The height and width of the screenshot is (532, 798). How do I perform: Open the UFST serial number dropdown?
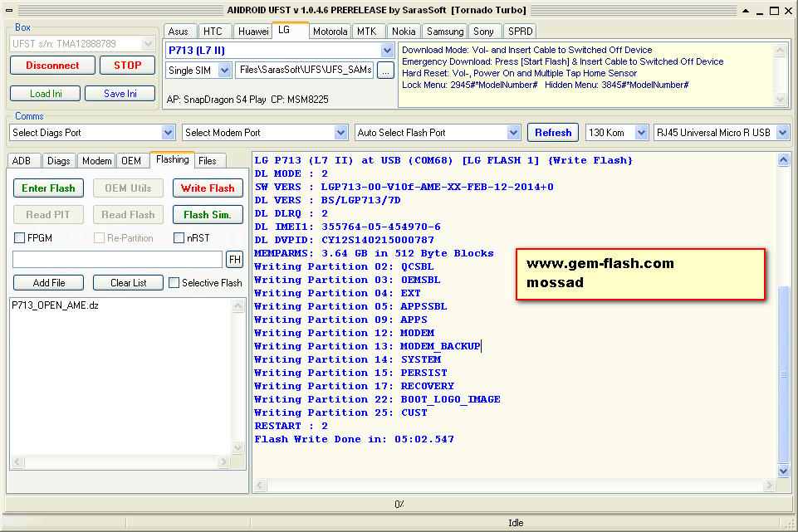tap(148, 44)
